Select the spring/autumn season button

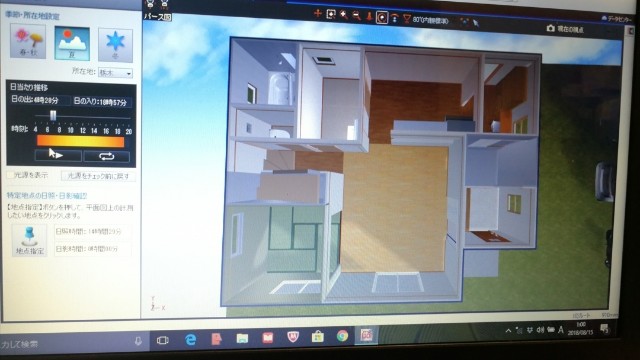[28, 41]
